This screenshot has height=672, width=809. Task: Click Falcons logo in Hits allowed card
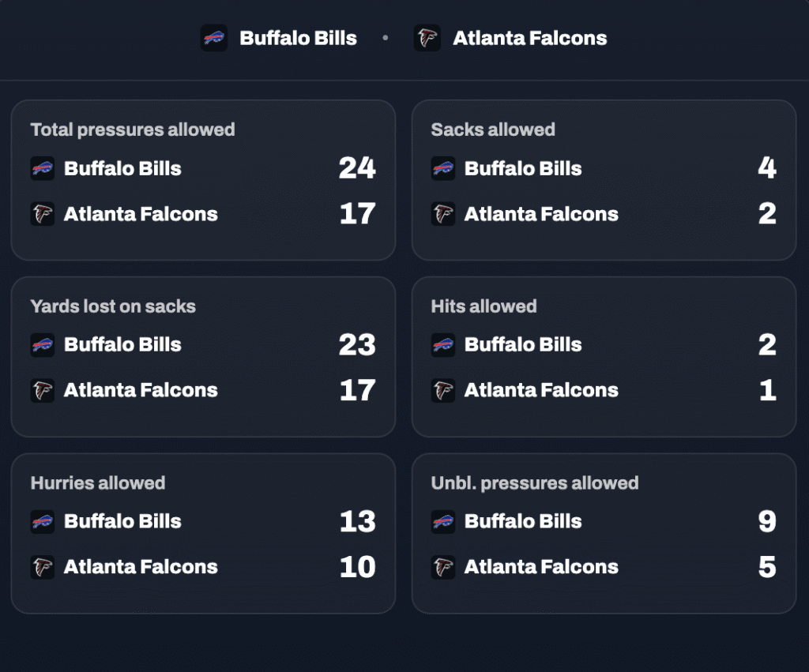pyautogui.click(x=443, y=390)
